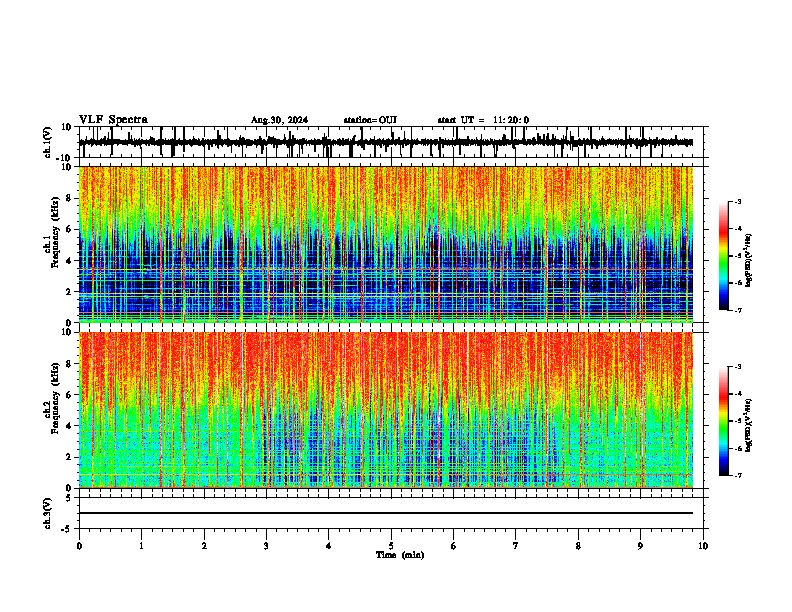792x612 pixels.
Task: Click the ch.1 spectrogram panel
Action: [386, 244]
